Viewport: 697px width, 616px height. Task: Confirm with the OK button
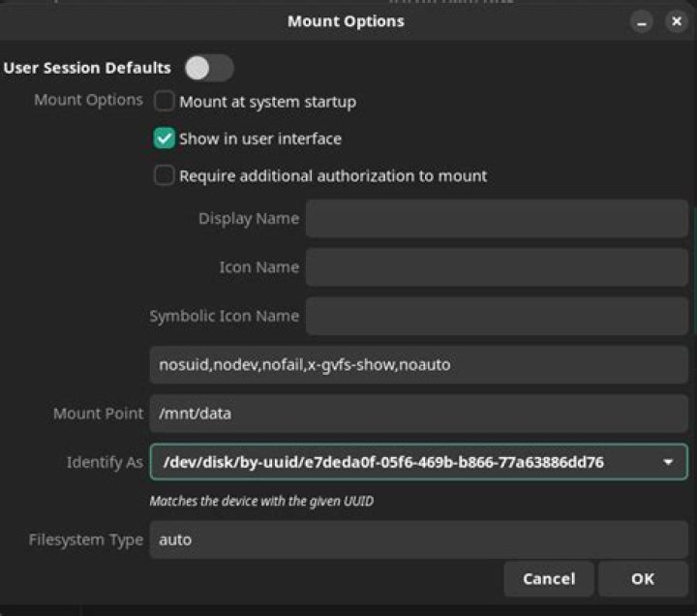643,578
